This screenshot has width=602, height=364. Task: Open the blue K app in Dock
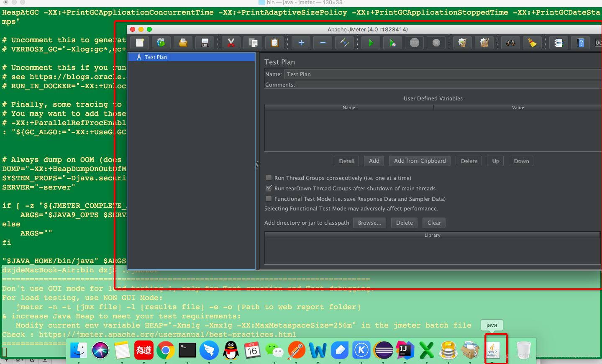click(x=361, y=350)
